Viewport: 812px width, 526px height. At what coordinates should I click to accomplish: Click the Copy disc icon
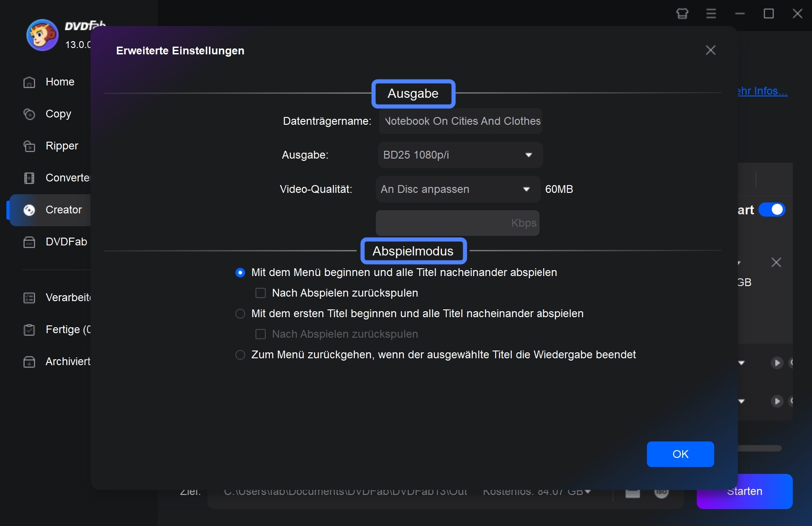pyautogui.click(x=29, y=114)
